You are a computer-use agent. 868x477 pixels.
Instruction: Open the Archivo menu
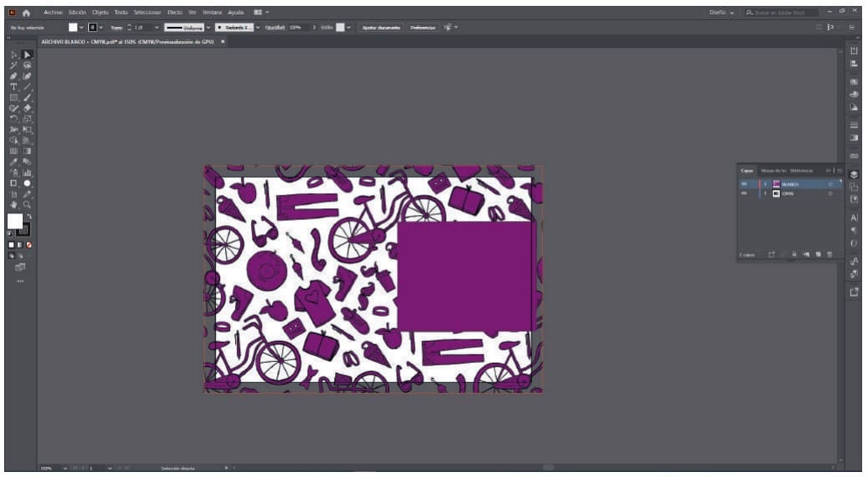pos(54,13)
